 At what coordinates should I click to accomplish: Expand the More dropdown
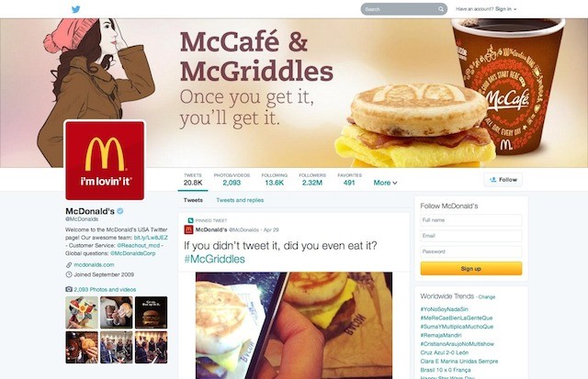coord(385,183)
